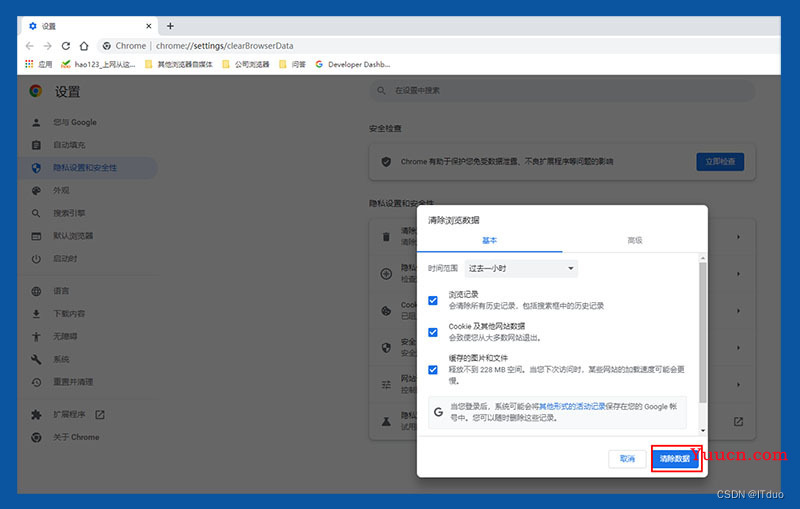Screen dimensions: 800x509
Task: Click the 清除数据 button
Action: click(x=674, y=459)
